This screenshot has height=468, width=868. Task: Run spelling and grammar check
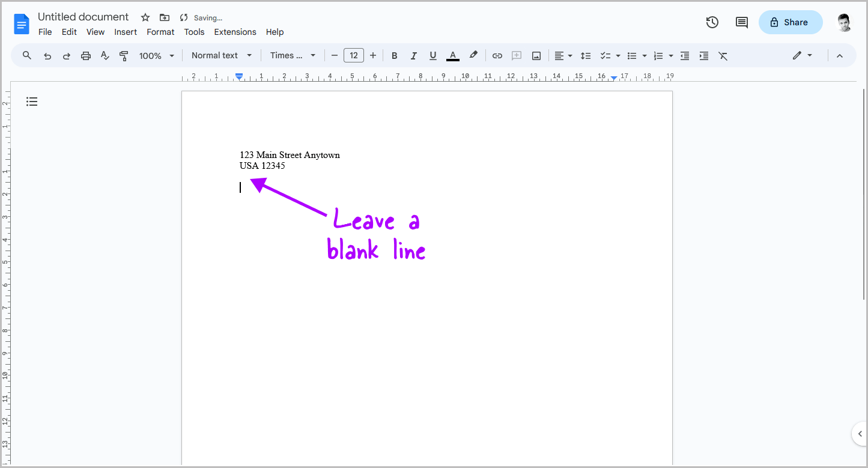(x=105, y=55)
